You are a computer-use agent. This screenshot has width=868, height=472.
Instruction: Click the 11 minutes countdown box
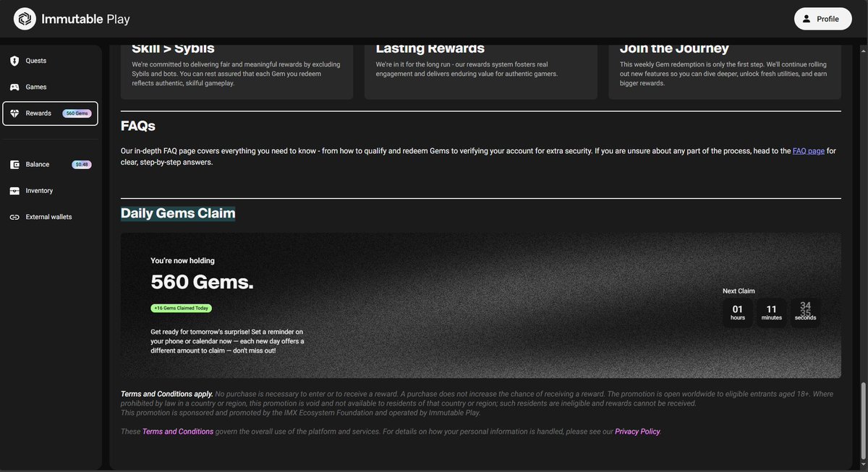coord(772,313)
